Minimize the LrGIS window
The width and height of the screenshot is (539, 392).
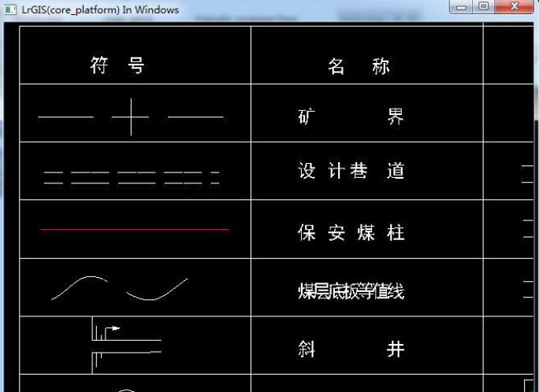click(x=462, y=7)
